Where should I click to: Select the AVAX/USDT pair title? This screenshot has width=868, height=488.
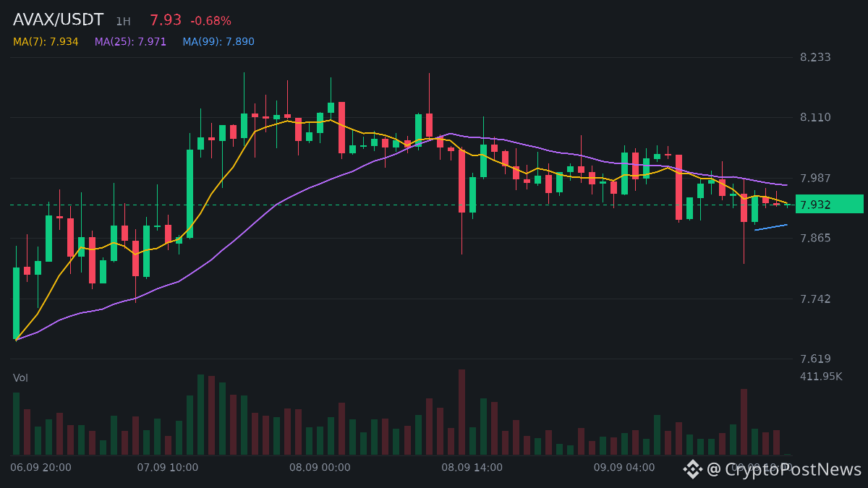tap(59, 20)
